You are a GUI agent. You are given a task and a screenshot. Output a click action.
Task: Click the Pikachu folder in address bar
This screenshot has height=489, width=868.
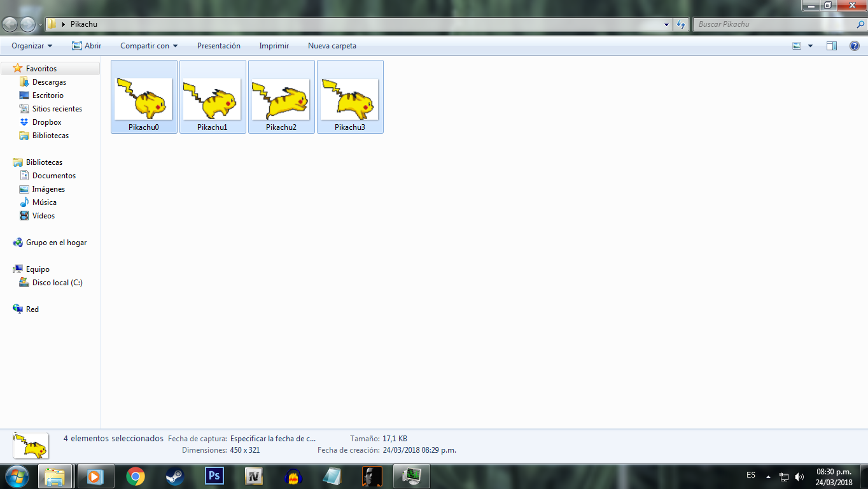(x=84, y=24)
